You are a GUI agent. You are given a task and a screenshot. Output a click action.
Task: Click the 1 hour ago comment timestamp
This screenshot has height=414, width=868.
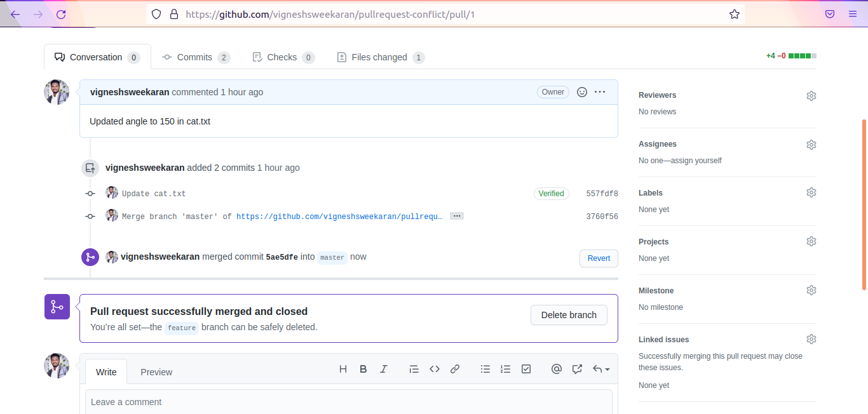pos(241,92)
